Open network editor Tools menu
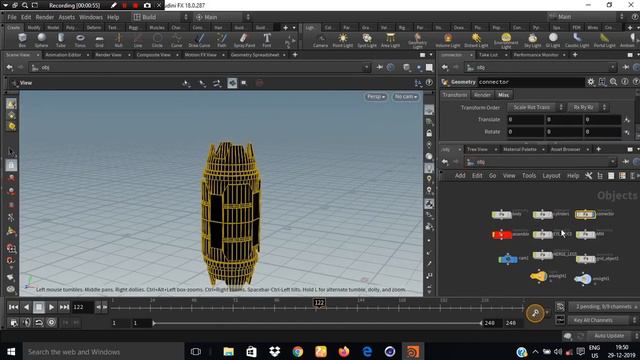640x360 pixels. coord(529,176)
